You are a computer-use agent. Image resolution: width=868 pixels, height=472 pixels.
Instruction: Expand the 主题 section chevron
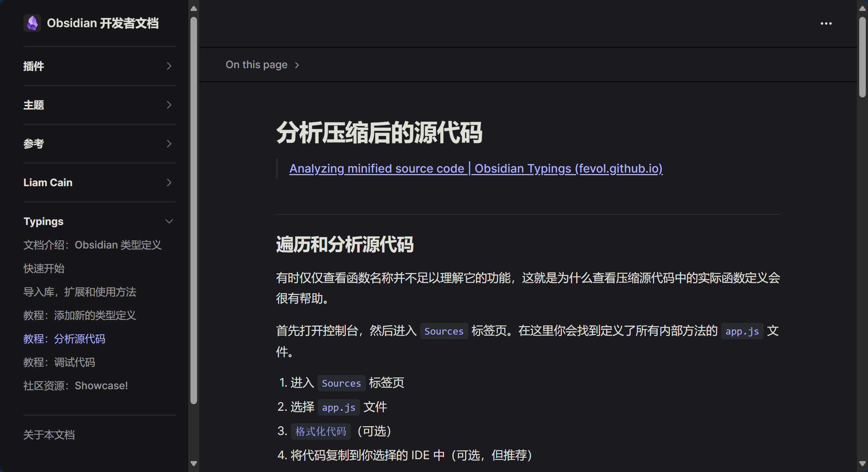click(169, 105)
